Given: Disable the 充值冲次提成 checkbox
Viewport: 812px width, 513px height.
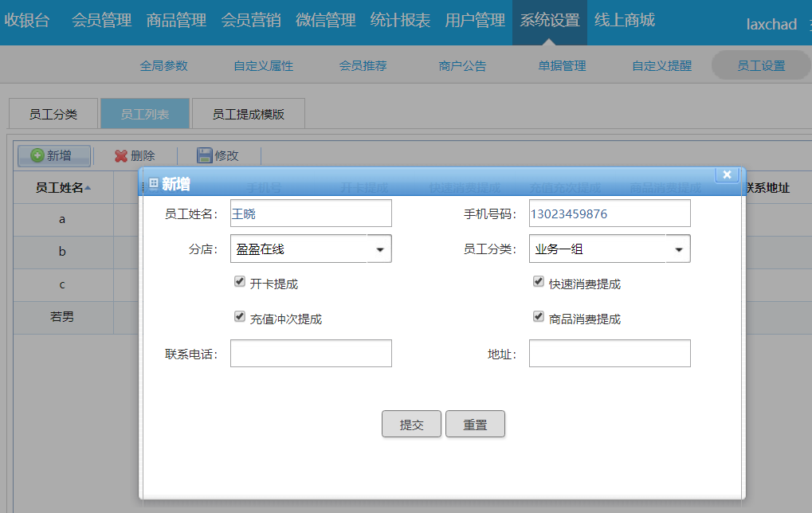Looking at the screenshot, I should pyautogui.click(x=239, y=316).
